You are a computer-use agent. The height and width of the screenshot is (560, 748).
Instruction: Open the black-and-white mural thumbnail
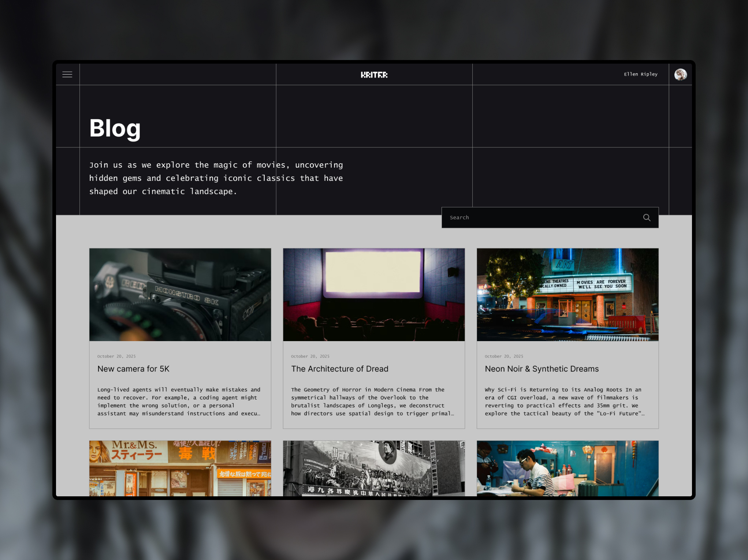tap(374, 468)
